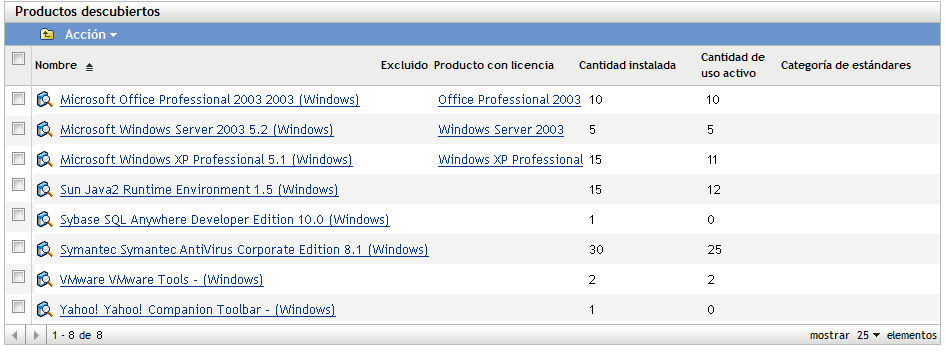Click active use quantity 12 for Sun Java2
Screen dimensions: 946x360
(x=714, y=190)
